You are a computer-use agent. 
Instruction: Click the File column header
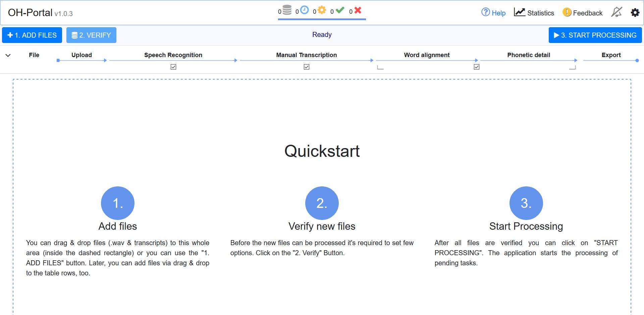coord(34,55)
